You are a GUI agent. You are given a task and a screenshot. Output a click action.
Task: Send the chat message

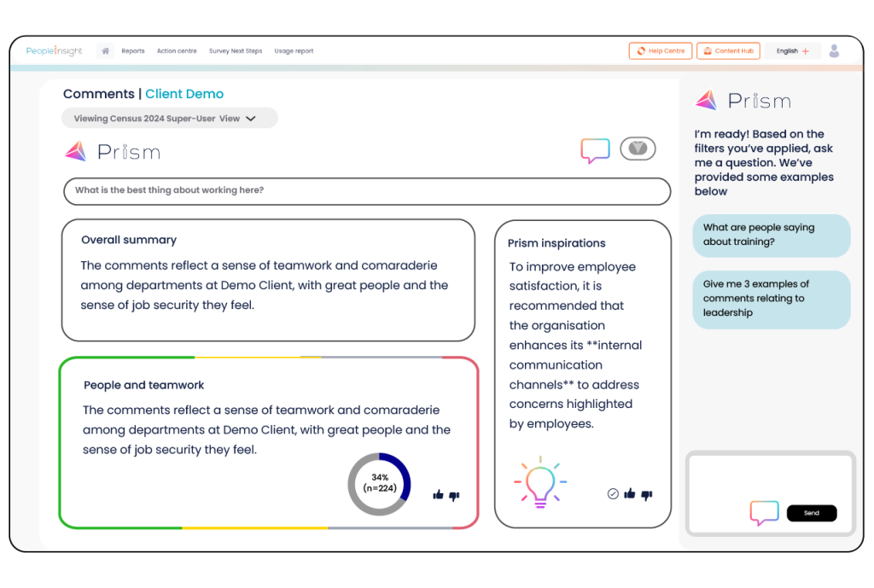812,513
